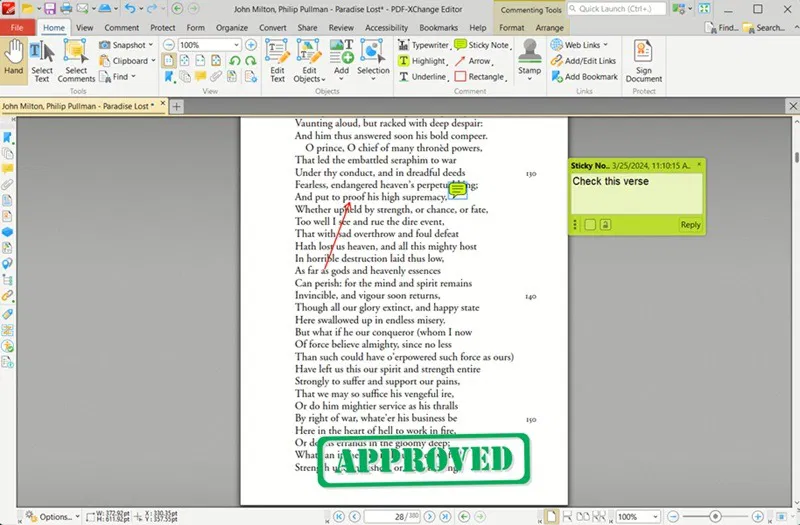The height and width of the screenshot is (525, 800).
Task: Click the Rotate clockwise icon
Action: (251, 61)
